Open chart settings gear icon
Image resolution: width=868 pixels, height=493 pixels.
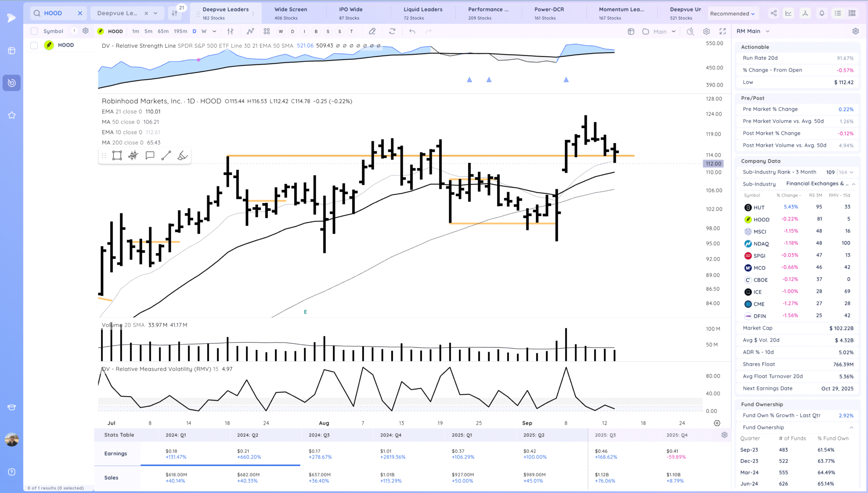[707, 31]
